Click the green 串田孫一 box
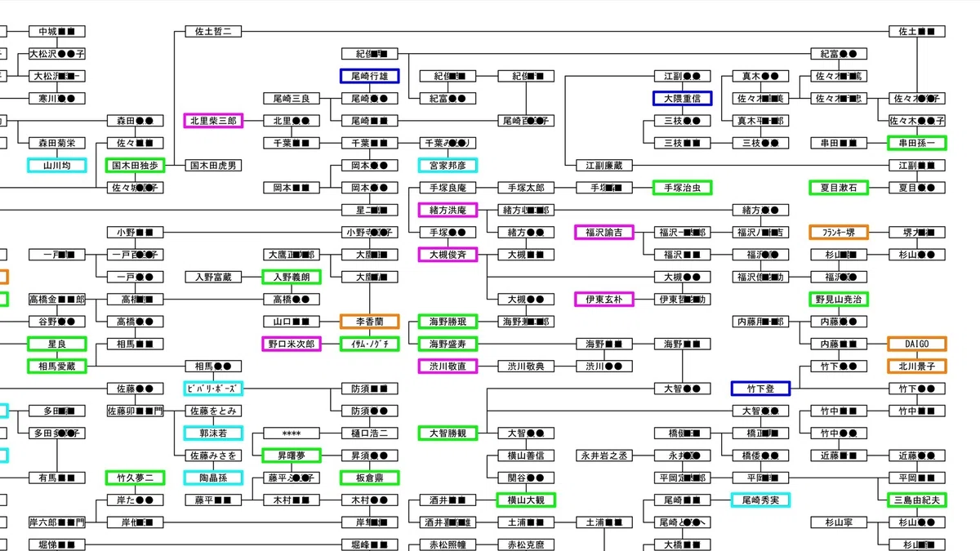The image size is (980, 551). [917, 143]
